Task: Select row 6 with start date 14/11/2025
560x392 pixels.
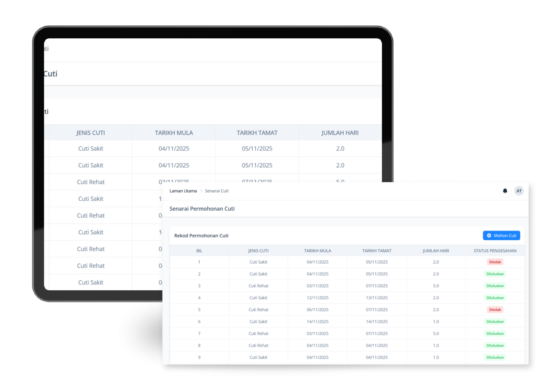Action: coord(317,322)
